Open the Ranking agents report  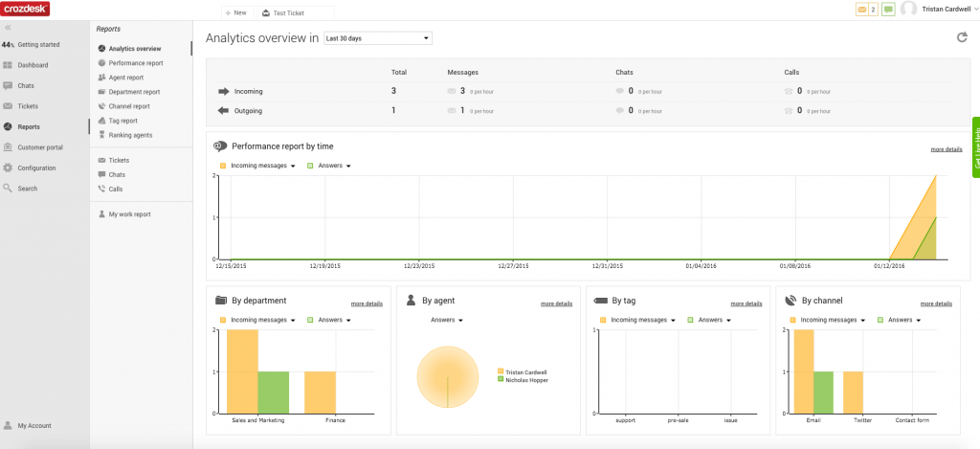pos(130,135)
